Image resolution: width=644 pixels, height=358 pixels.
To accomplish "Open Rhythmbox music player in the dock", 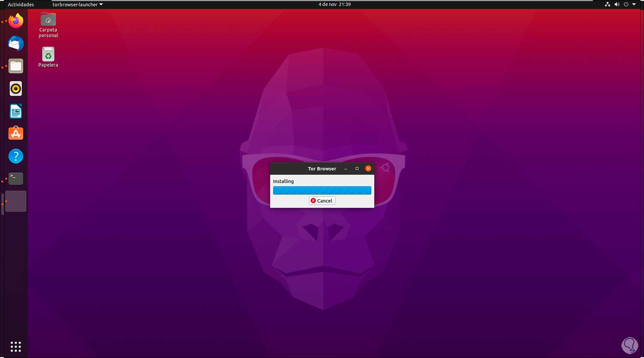I will pos(16,89).
